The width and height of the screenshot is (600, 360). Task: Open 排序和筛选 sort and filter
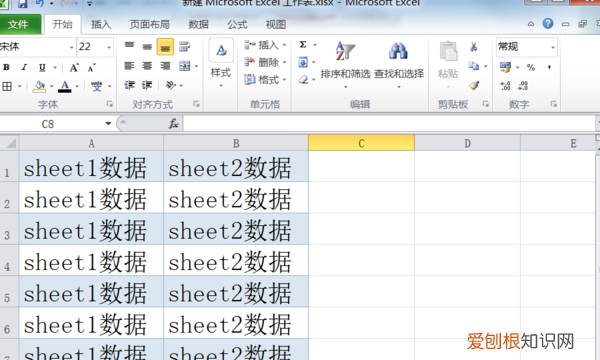[345, 64]
